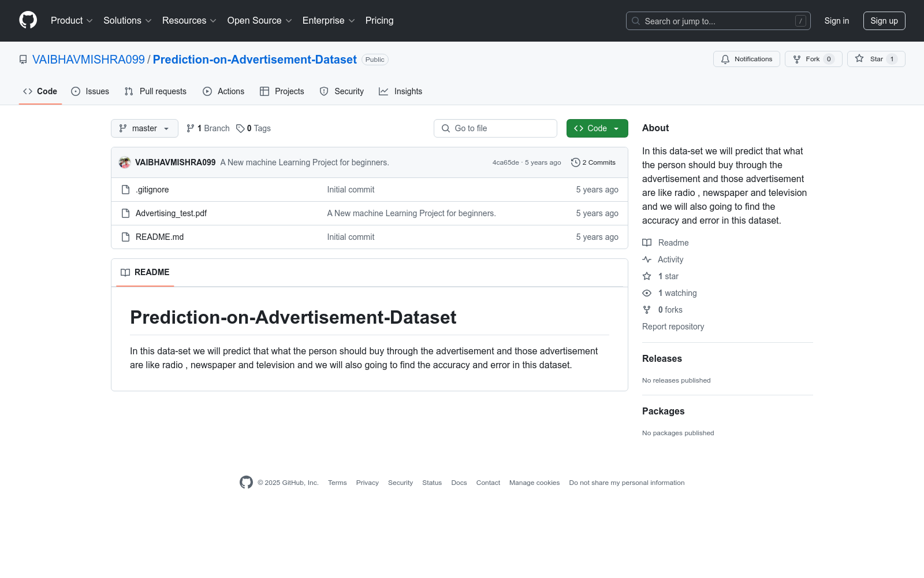Expand the green Code dropdown button
This screenshot has width=924, height=578.
coord(597,128)
